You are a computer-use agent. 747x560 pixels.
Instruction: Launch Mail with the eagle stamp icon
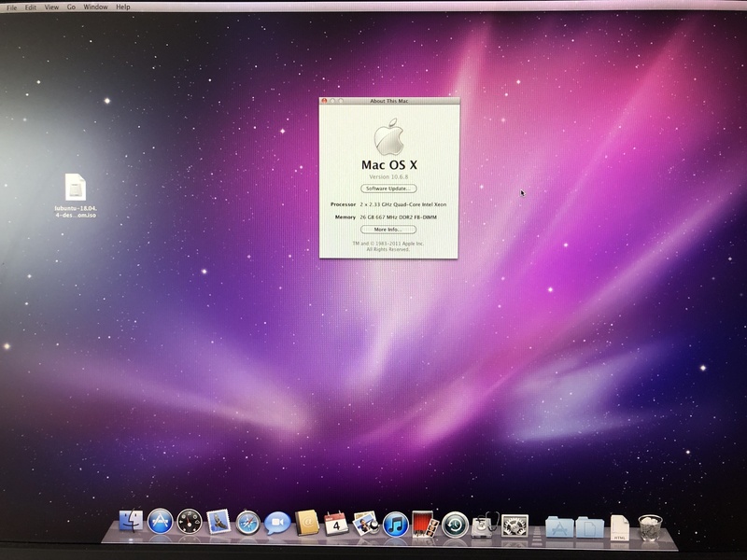point(218,522)
